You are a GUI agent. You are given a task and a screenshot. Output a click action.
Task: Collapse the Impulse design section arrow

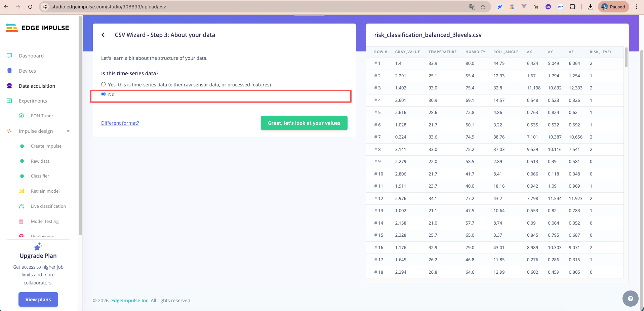point(68,131)
